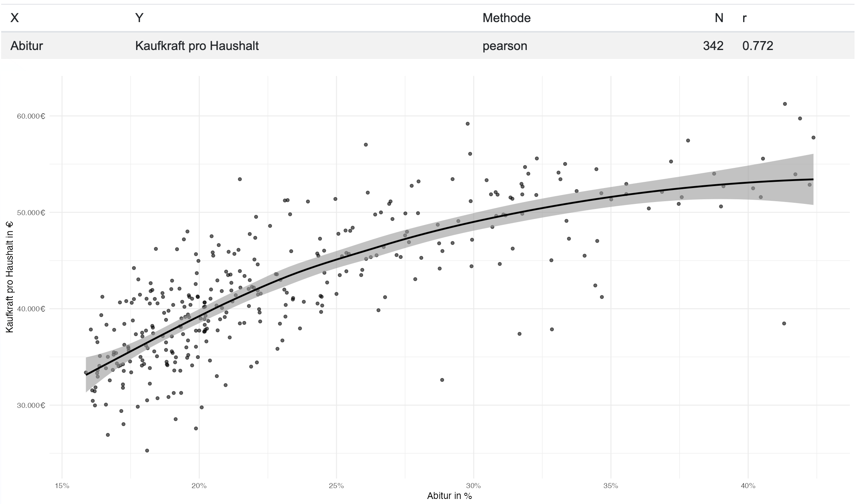Viewport: 858px width, 504px height.
Task: Click the sample size value 342
Action: click(713, 46)
